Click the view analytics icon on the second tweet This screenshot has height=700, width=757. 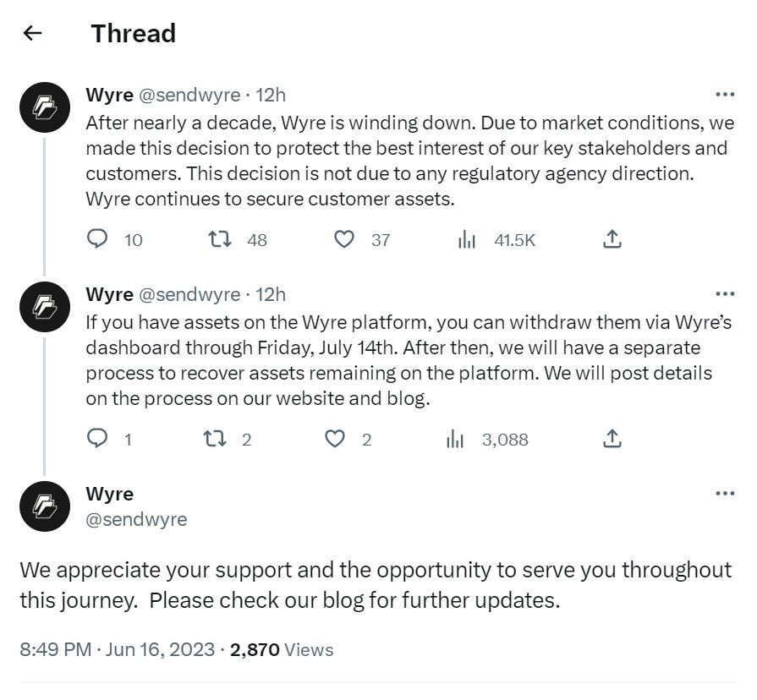tap(456, 439)
